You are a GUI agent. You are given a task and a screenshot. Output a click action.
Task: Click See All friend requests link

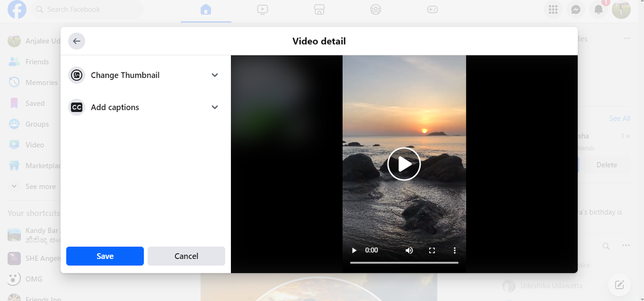pos(619,119)
